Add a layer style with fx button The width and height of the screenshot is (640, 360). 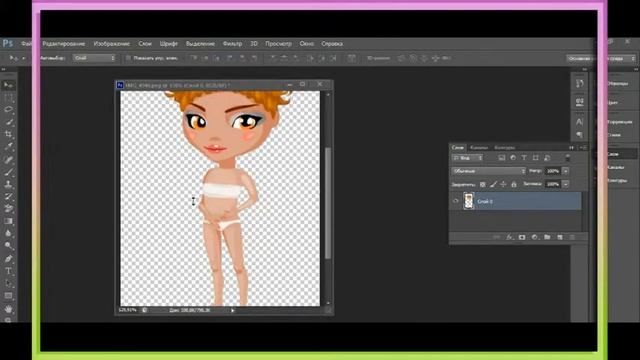(x=509, y=237)
